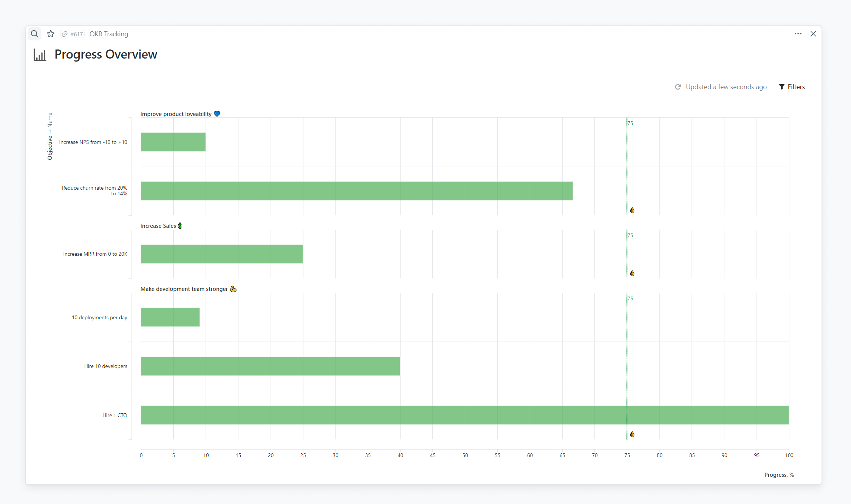Click the target marker in Increase Sales

tap(632, 273)
